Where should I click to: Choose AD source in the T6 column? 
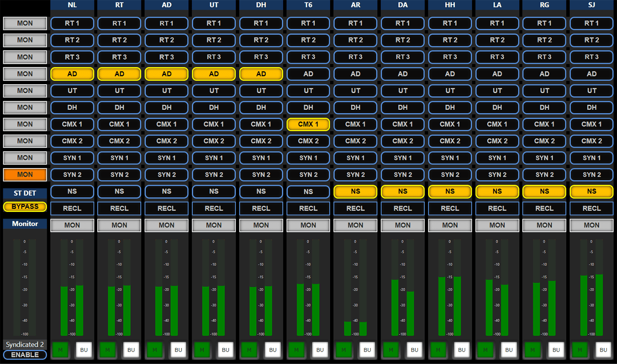[308, 74]
